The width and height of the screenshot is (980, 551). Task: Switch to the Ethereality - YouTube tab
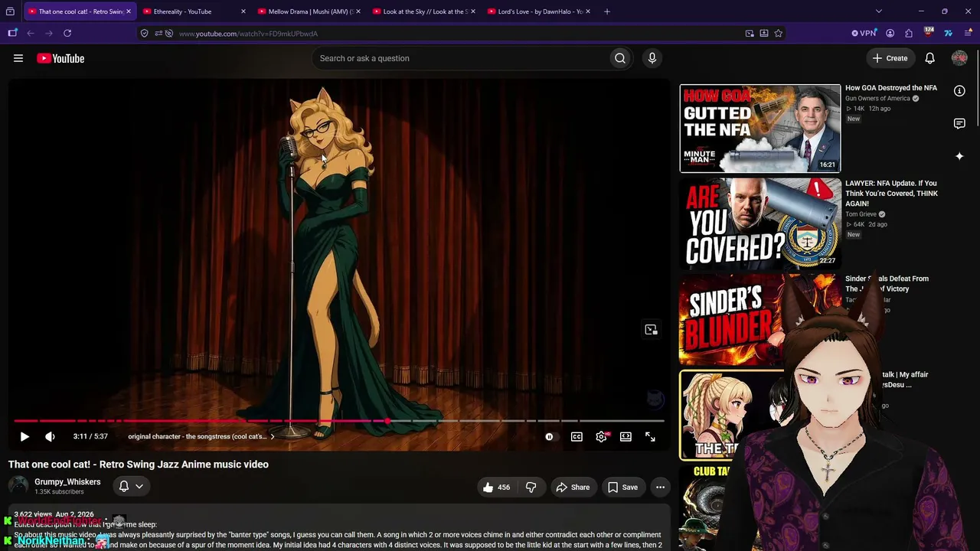click(191, 11)
